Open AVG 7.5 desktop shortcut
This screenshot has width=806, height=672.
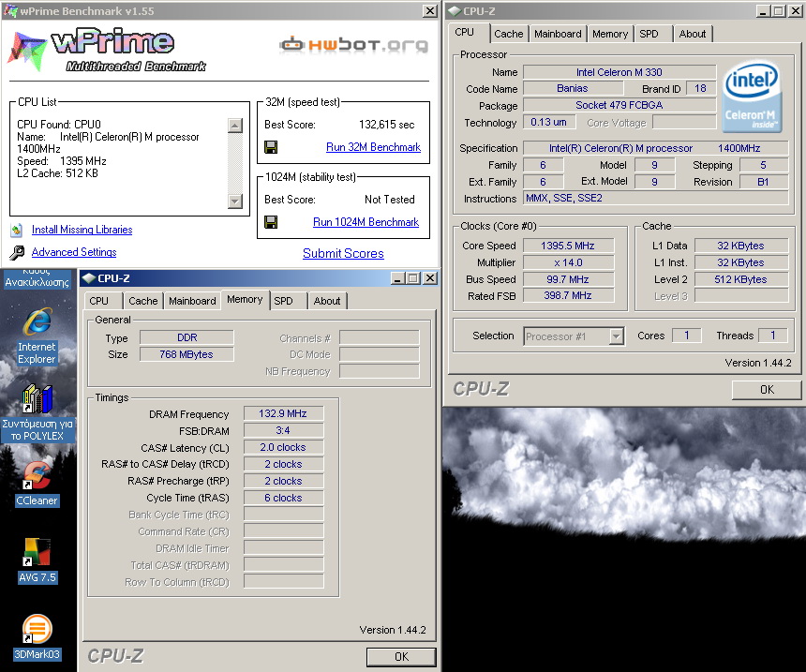[37, 552]
